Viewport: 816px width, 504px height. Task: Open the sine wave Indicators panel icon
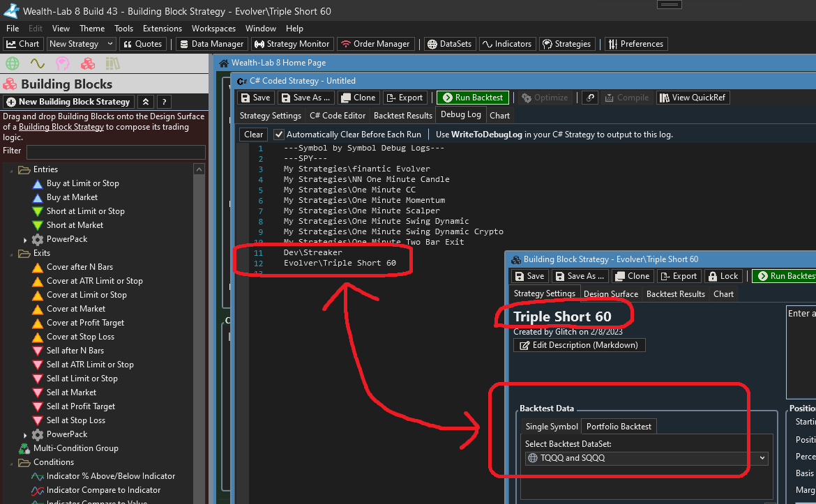point(37,64)
